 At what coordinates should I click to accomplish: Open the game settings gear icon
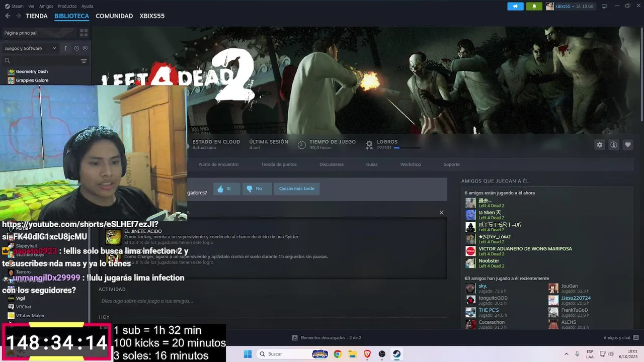600,145
